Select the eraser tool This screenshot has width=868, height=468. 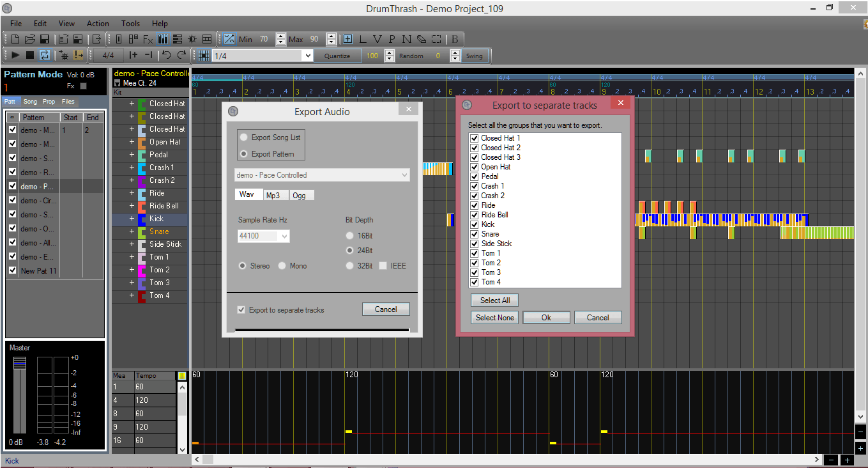click(422, 39)
